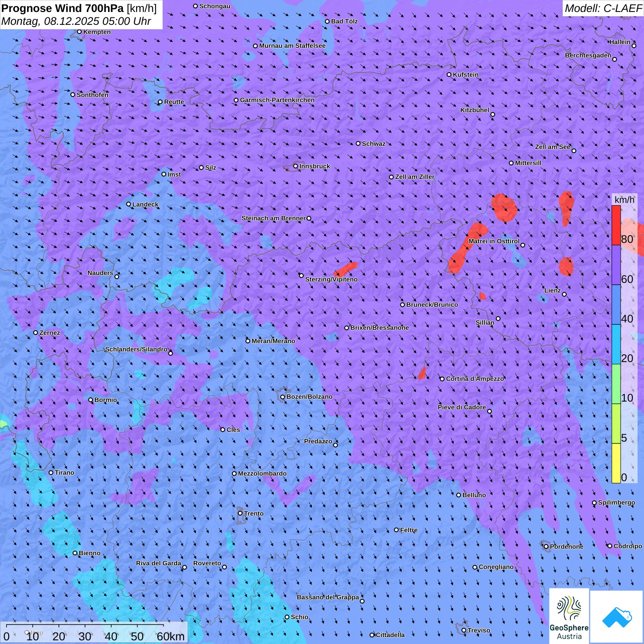Click the 'Rovereto' label
Image resolution: width=644 pixels, height=644 pixels.
point(207,563)
